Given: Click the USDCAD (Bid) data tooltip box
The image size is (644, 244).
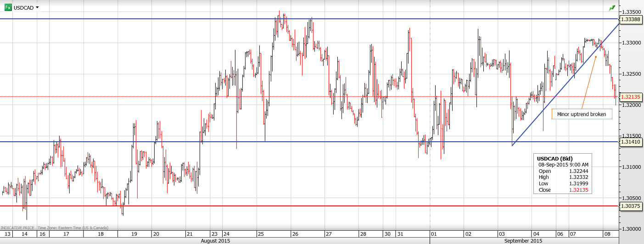Looking at the screenshot, I should click(x=562, y=174).
